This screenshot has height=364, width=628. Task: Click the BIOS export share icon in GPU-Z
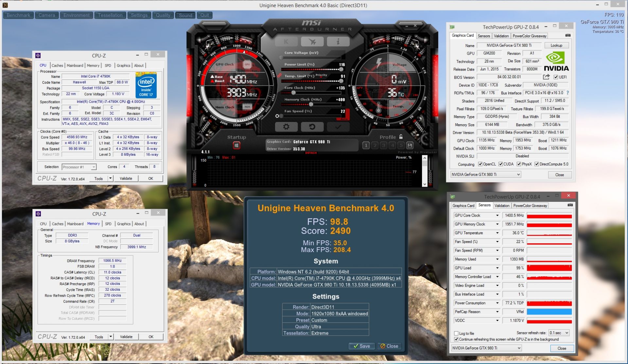546,77
